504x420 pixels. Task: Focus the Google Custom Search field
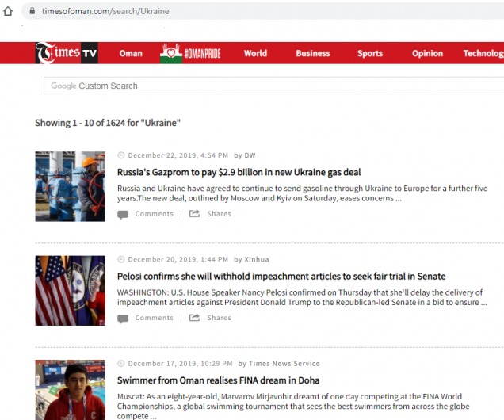(274, 86)
